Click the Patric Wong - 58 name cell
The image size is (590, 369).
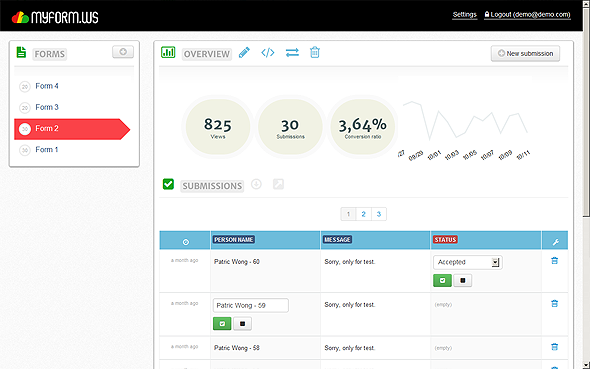[x=237, y=348]
